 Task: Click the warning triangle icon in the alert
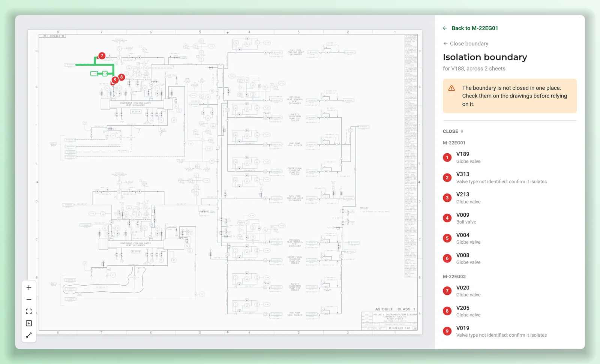(451, 88)
